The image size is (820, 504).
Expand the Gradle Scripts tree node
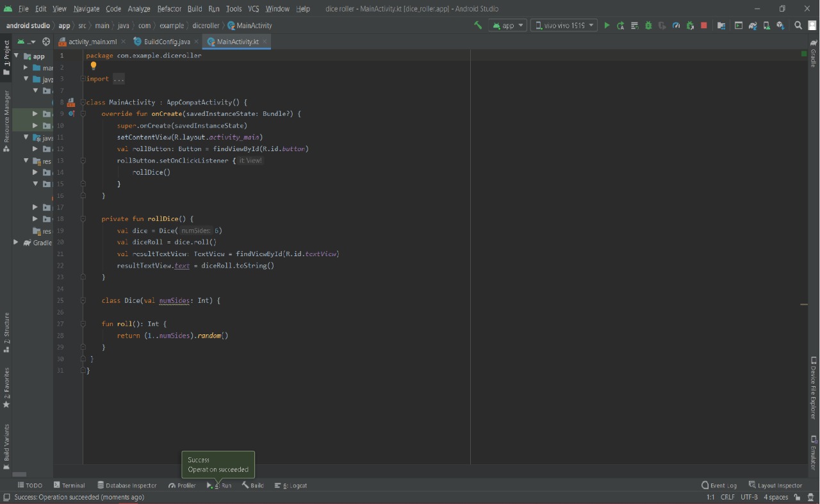pyautogui.click(x=16, y=243)
